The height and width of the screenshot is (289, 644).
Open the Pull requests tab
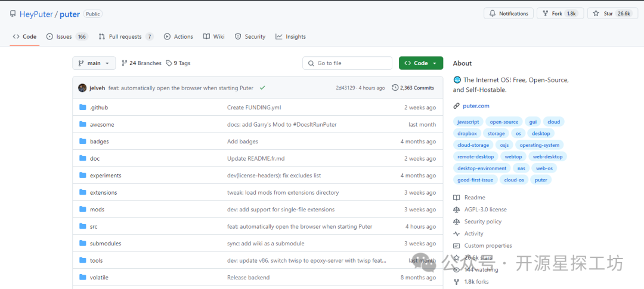(x=126, y=36)
